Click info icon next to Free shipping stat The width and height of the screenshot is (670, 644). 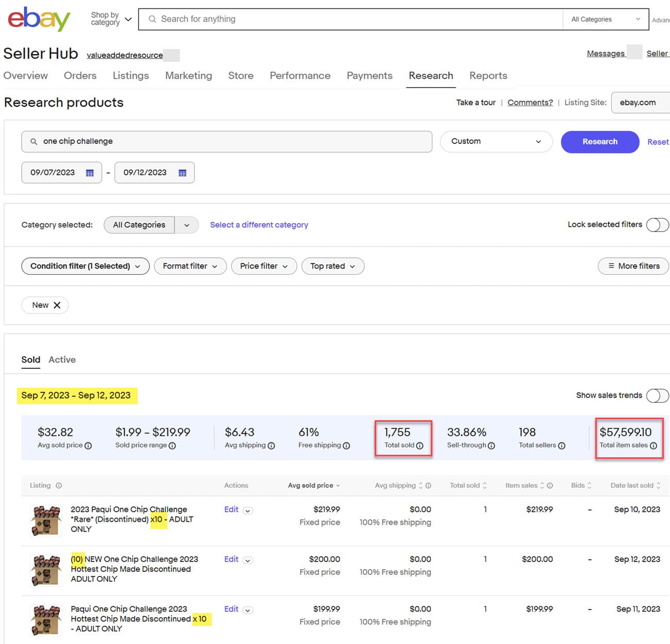tap(346, 445)
